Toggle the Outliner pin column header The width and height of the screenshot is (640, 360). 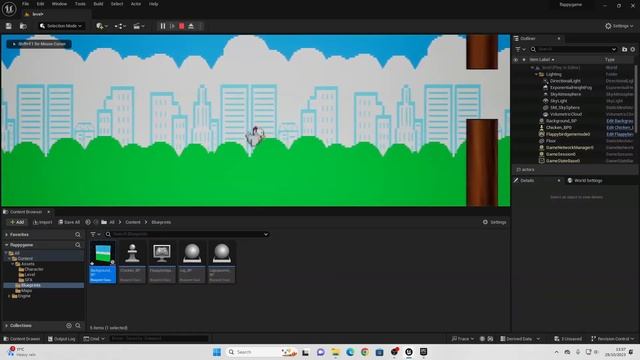[524, 60]
